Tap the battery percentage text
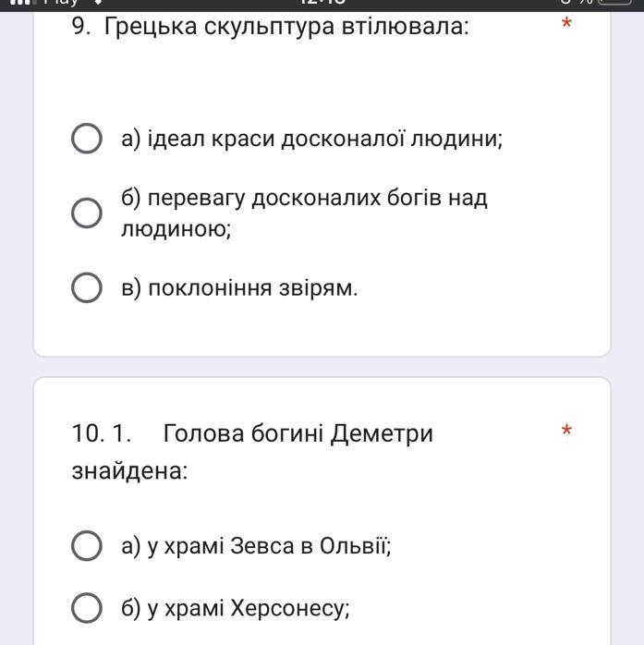 click(x=577, y=2)
